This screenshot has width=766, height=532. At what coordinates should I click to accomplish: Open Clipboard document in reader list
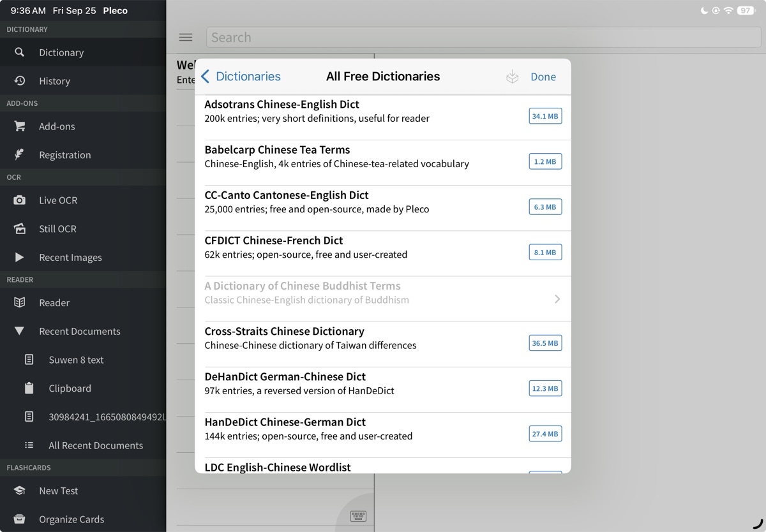click(x=83, y=388)
